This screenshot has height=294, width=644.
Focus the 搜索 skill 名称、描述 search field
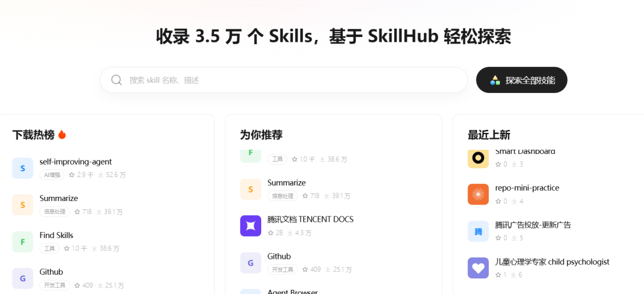point(284,80)
